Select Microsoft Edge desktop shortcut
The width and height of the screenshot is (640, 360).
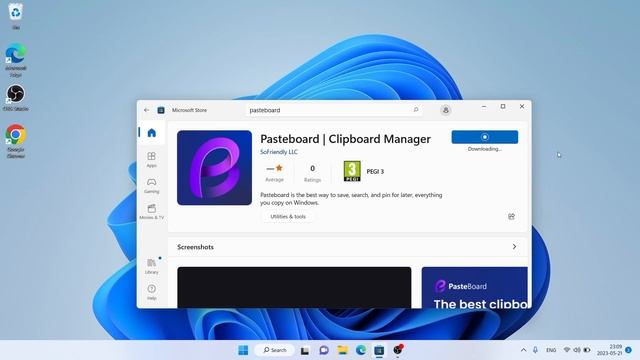coord(16,60)
